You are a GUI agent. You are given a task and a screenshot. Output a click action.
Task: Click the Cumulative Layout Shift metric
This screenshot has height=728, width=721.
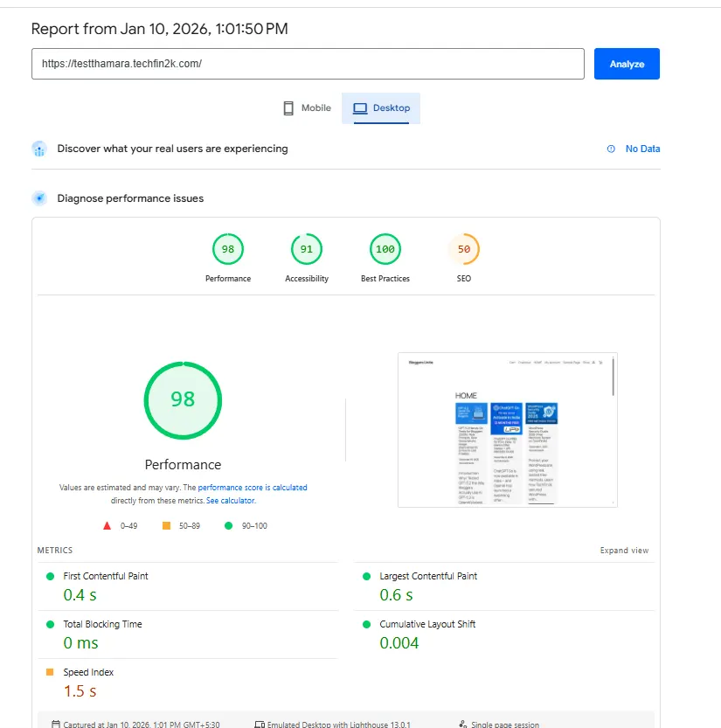pos(504,634)
